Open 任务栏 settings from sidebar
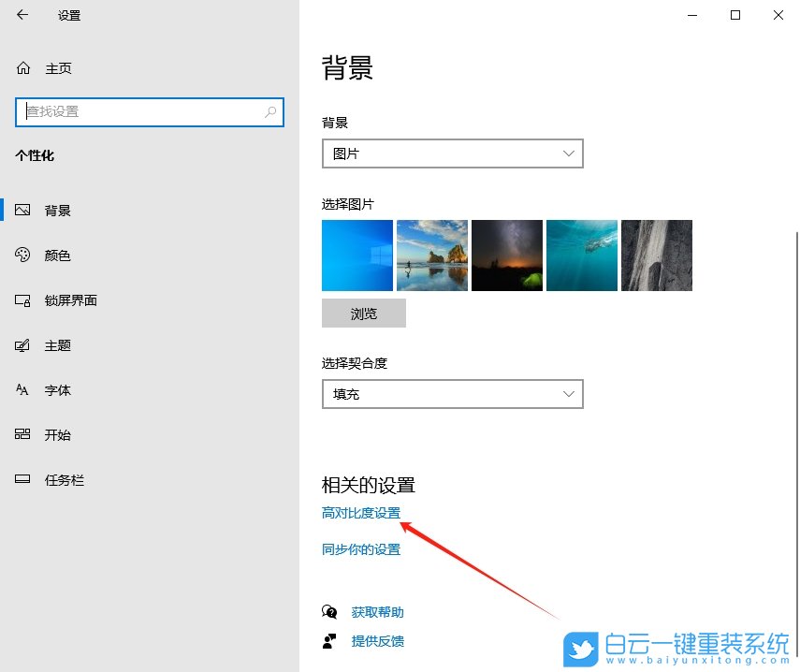Image resolution: width=800 pixels, height=672 pixels. pos(61,479)
